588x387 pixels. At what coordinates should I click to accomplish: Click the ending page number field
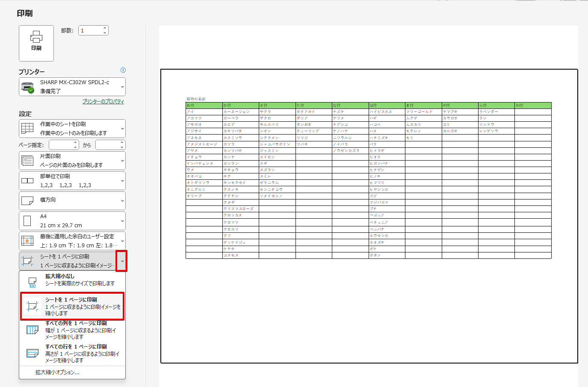107,145
